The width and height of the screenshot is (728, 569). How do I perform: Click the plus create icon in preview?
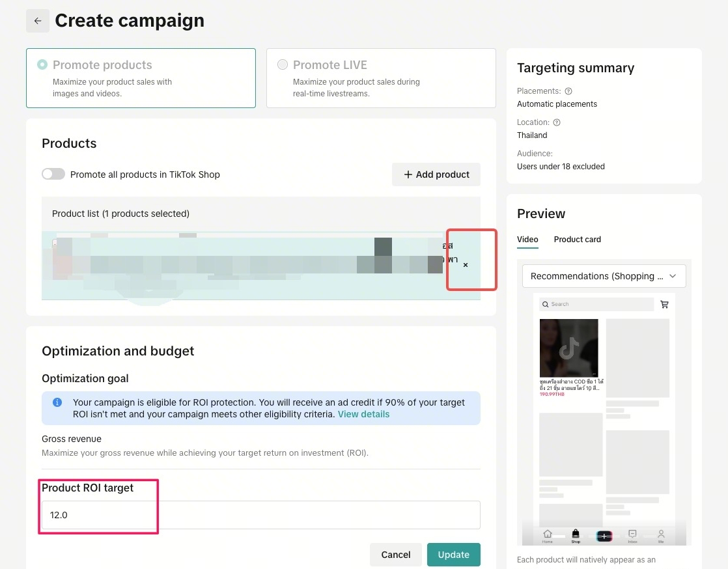pyautogui.click(x=604, y=536)
